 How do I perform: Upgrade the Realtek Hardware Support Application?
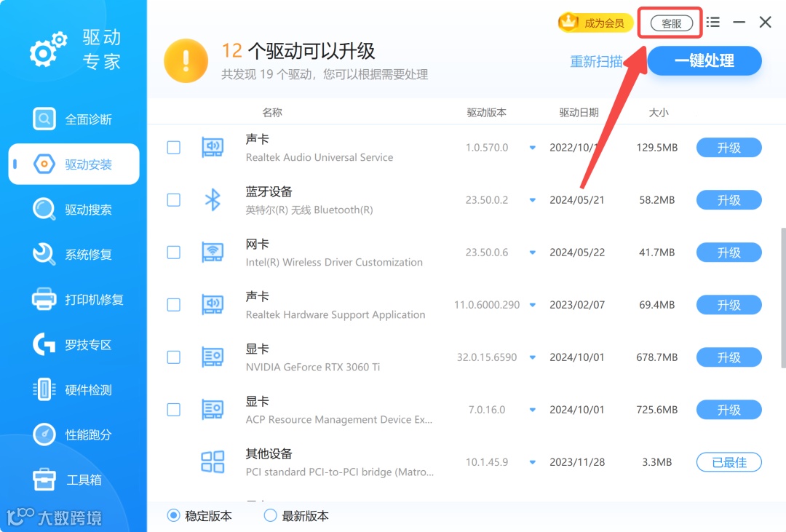point(729,305)
